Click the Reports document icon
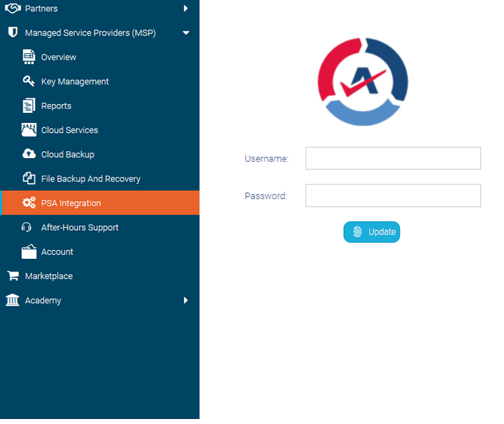504x424 pixels. (x=29, y=105)
